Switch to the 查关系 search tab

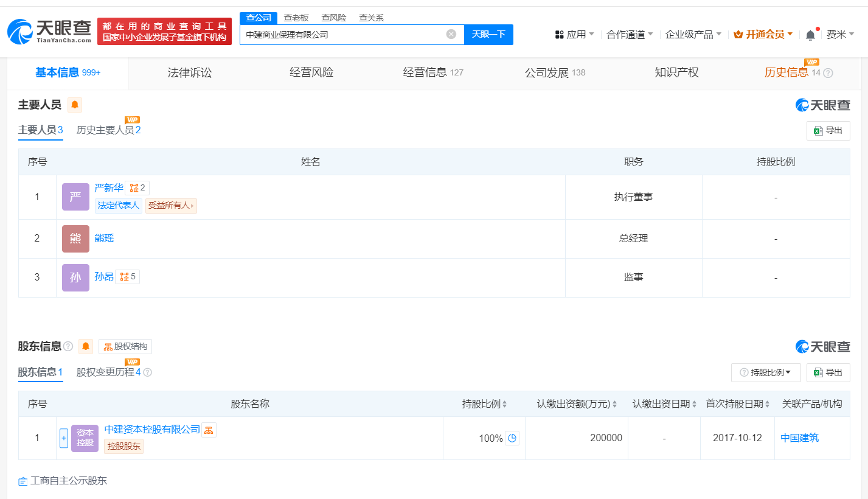(x=371, y=18)
